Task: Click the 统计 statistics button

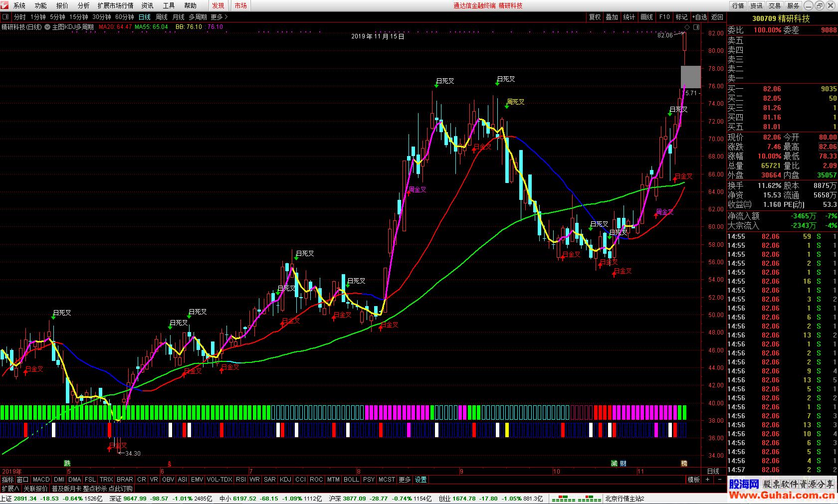Action: tap(629, 17)
